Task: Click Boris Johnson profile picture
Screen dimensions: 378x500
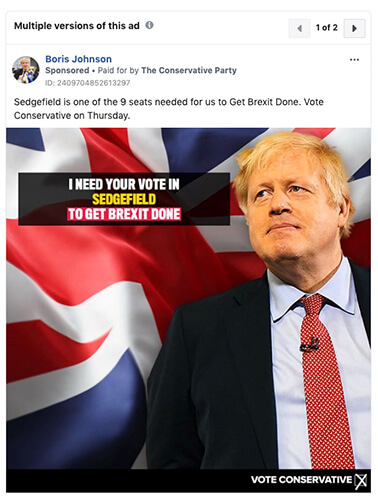Action: (26, 70)
